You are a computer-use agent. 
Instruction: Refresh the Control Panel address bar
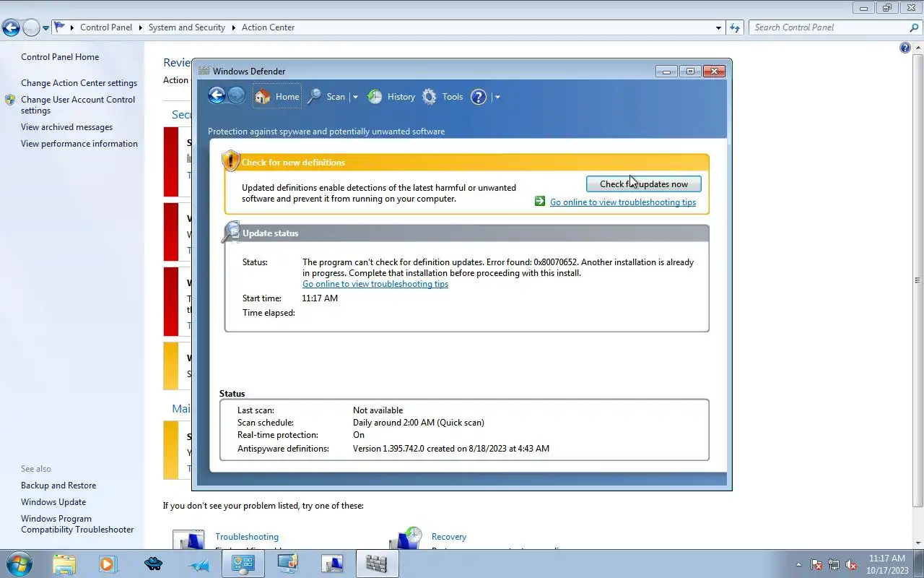point(735,27)
